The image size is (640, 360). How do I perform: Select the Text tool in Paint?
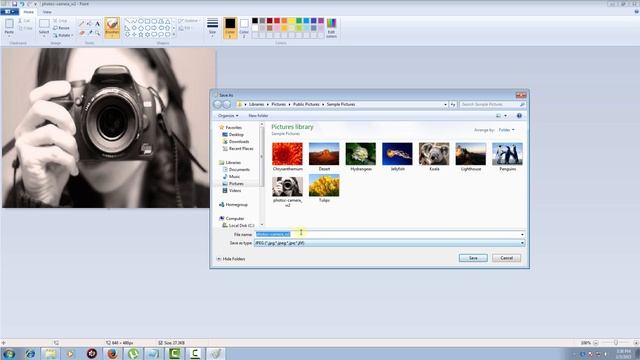(98, 24)
